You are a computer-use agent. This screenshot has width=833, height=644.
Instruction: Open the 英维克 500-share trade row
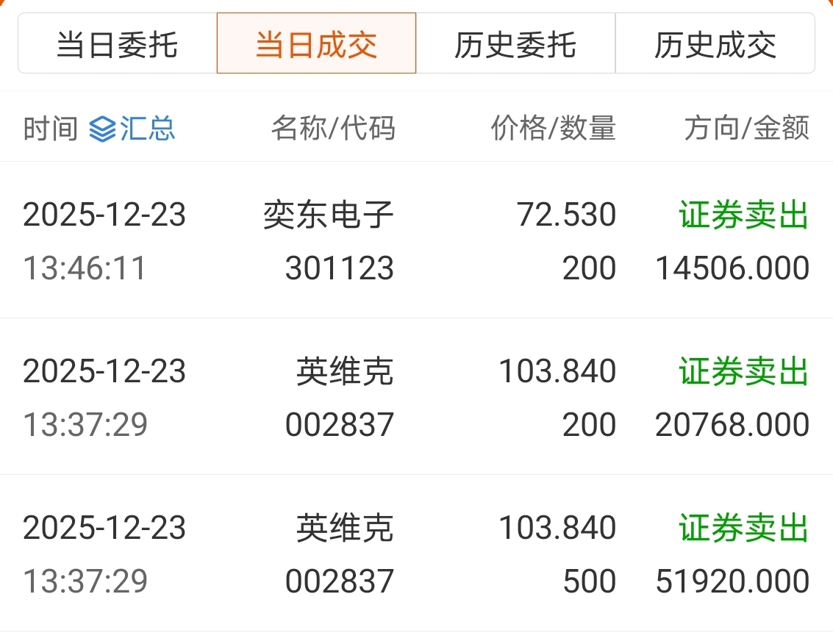point(416,553)
